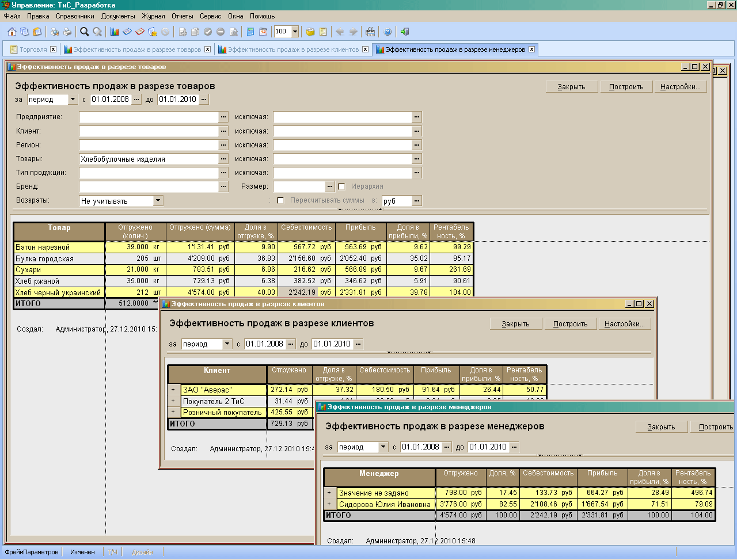The width and height of the screenshot is (737, 560).
Task: Open print preview from the toolbar
Action: 55,32
